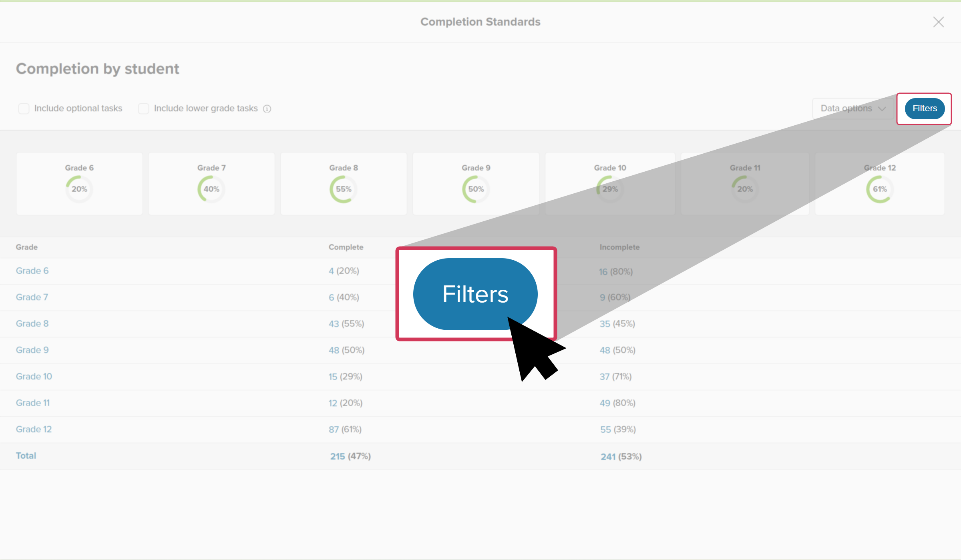
Task: Click the enlarged Filters button
Action: pos(475,293)
